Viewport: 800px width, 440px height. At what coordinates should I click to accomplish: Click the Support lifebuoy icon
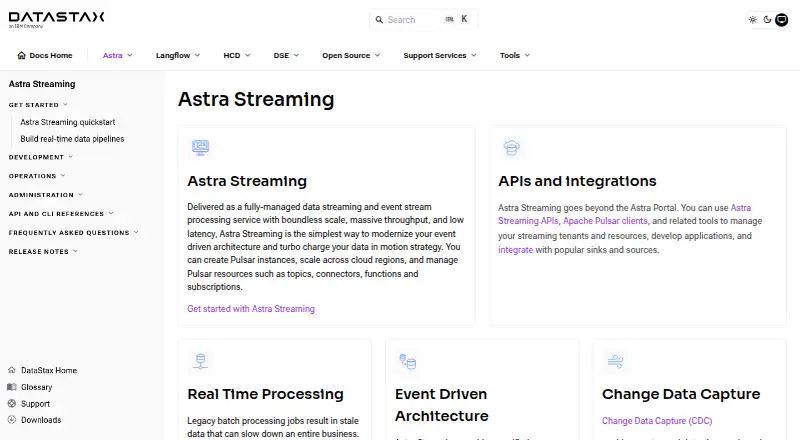12,403
